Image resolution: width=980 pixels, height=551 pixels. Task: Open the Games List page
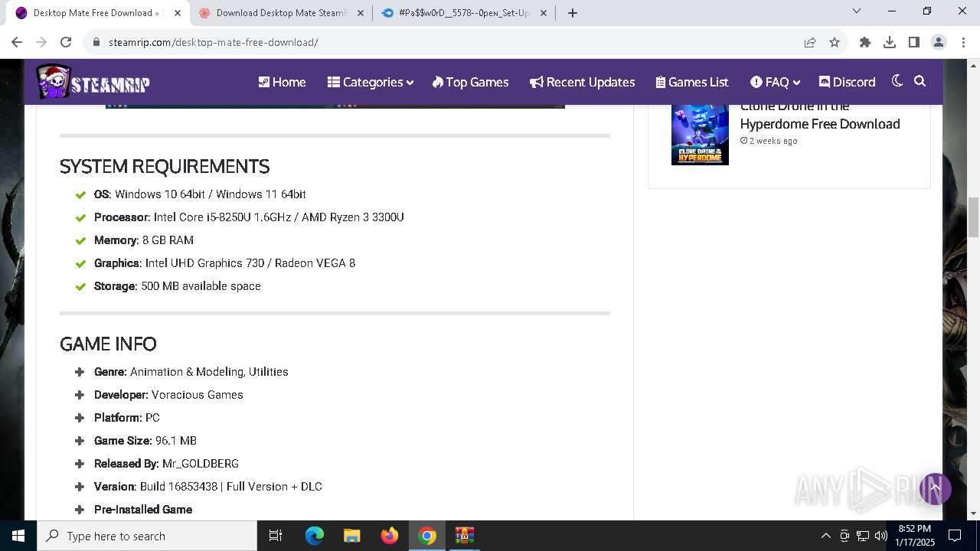point(692,82)
